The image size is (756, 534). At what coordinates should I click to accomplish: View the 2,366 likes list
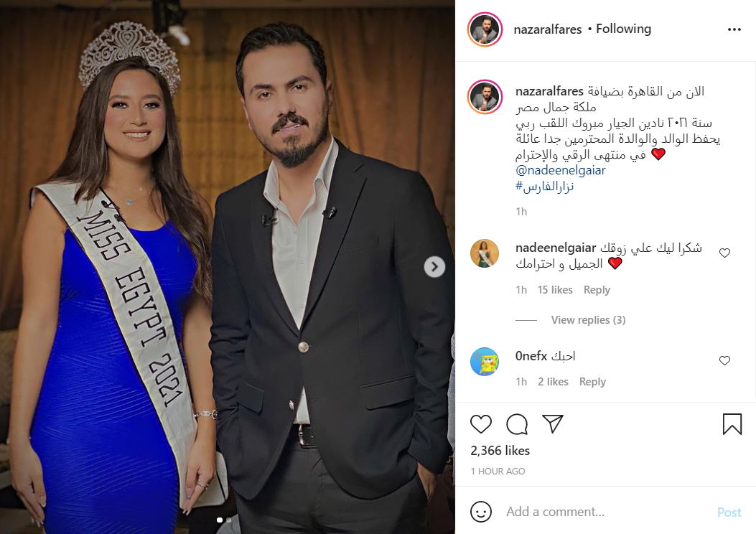(500, 451)
